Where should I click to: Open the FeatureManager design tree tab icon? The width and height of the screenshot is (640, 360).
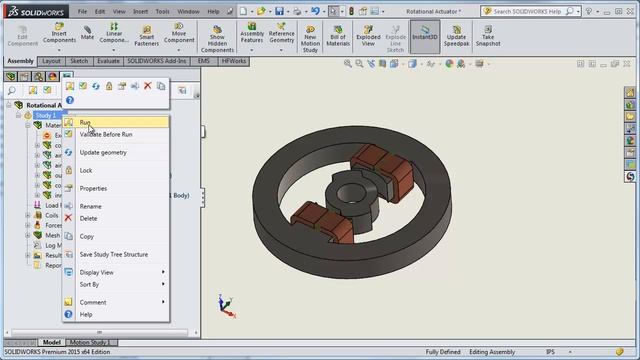(x=11, y=76)
